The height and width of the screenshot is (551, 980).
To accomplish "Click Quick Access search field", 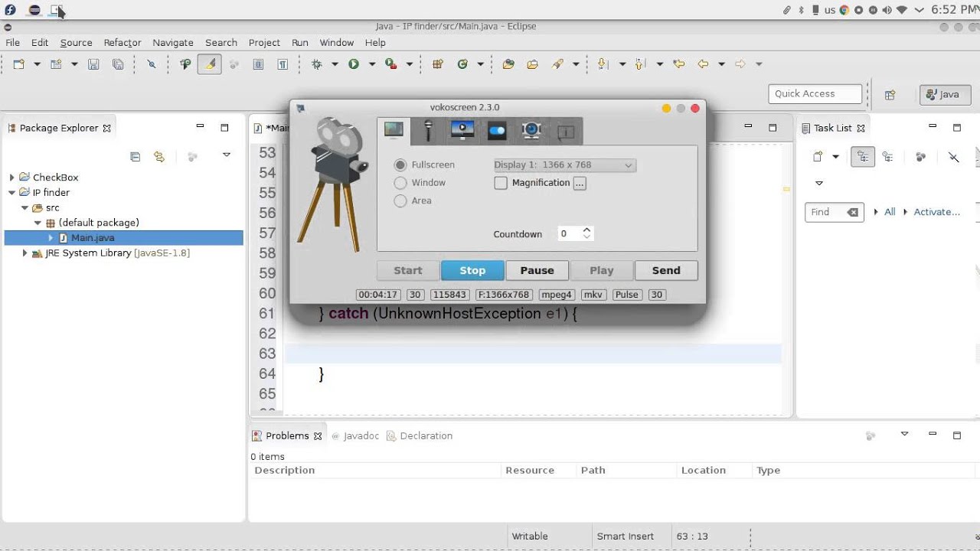I will point(815,93).
